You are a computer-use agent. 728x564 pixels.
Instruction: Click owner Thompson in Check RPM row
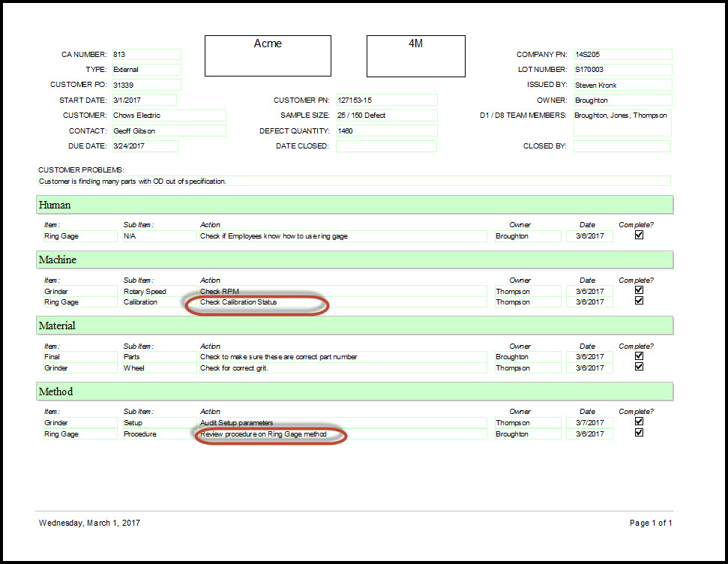tap(528, 291)
